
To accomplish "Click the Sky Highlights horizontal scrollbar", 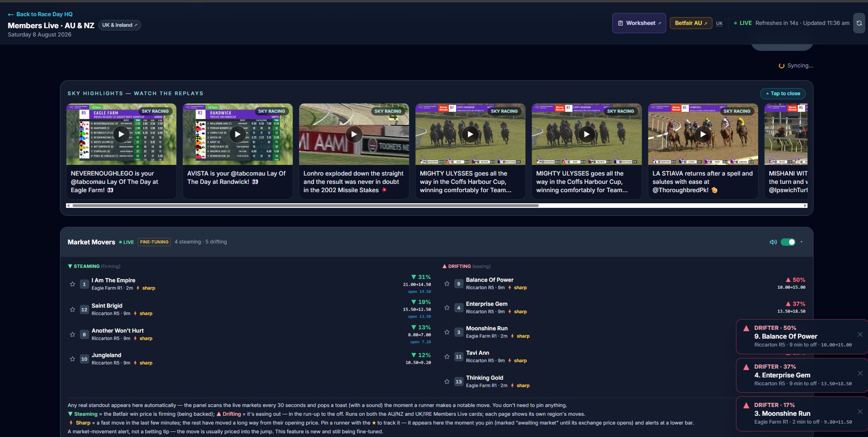I will click(x=306, y=206).
